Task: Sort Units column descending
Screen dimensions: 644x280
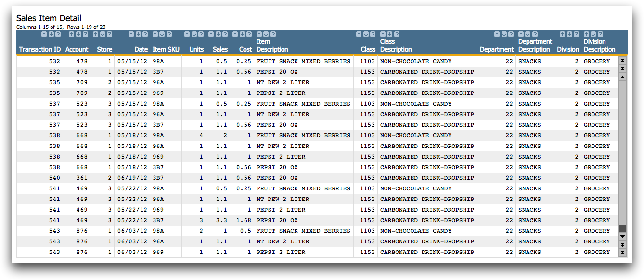Action: [194, 34]
